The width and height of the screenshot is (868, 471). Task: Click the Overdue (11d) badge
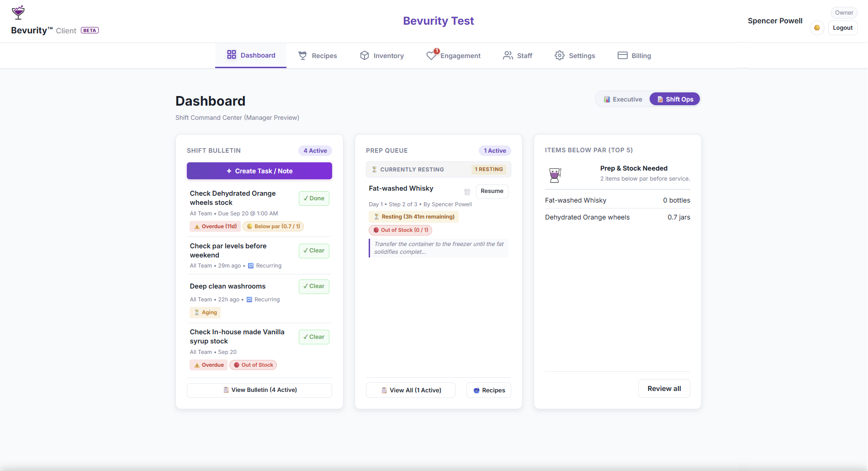(x=215, y=226)
